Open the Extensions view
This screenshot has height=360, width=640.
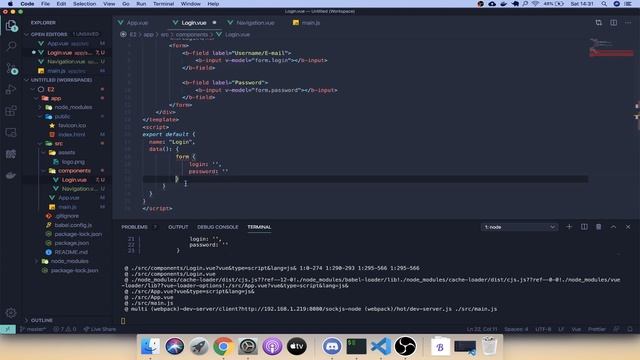pyautogui.click(x=11, y=111)
